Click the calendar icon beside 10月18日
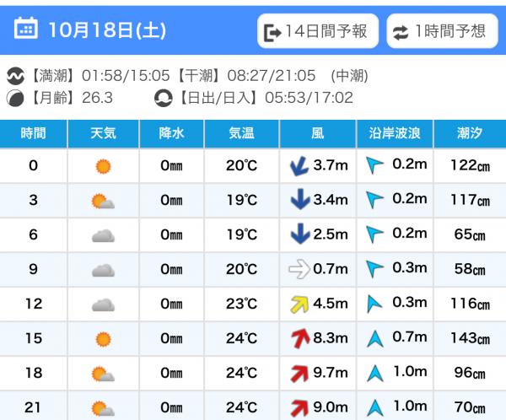Image resolution: width=506 pixels, height=420 pixels. point(26,30)
